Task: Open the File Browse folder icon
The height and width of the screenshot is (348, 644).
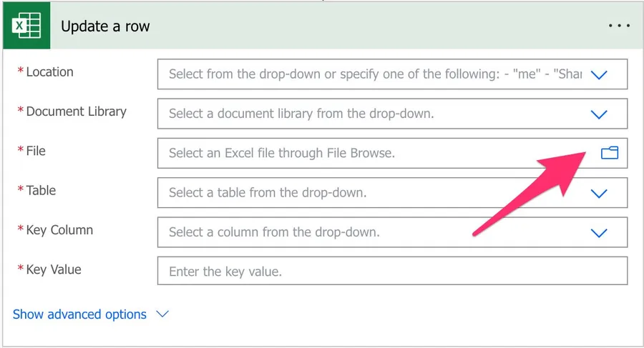Action: (609, 153)
